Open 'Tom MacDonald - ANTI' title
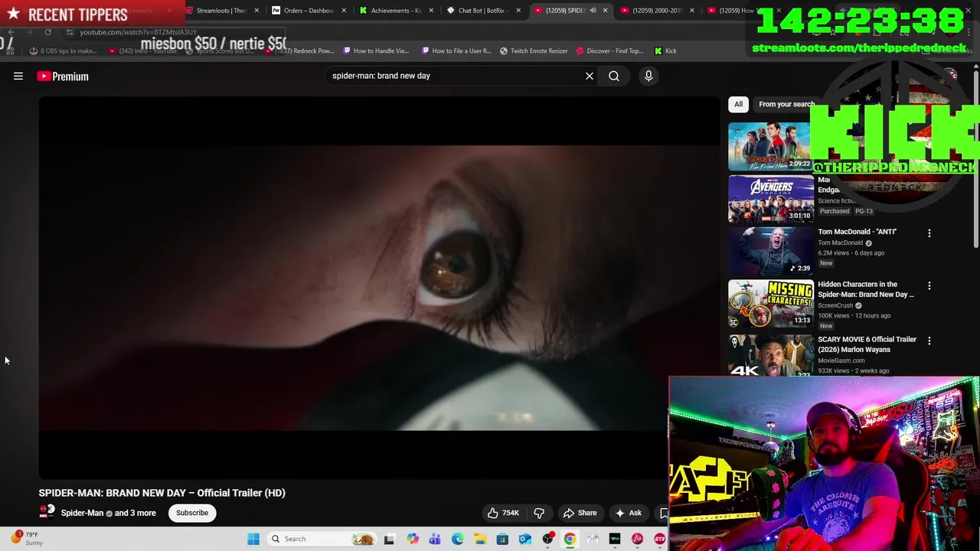 pyautogui.click(x=857, y=232)
